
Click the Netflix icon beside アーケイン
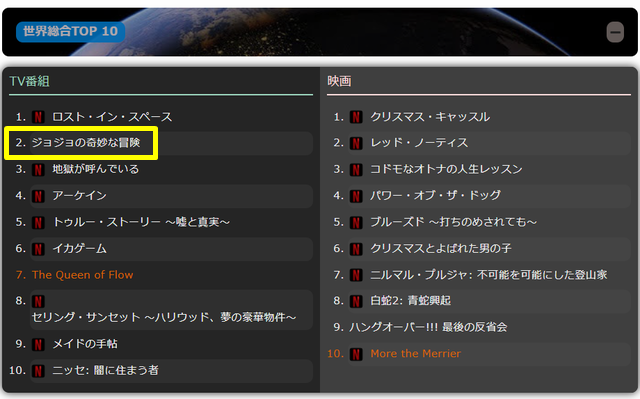(x=38, y=196)
